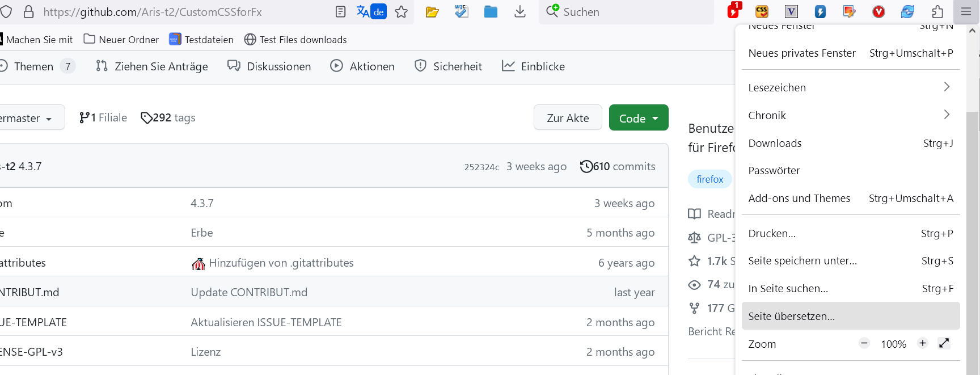This screenshot has width=980, height=375.
Task: Click the 610 commits history link
Action: (x=618, y=166)
